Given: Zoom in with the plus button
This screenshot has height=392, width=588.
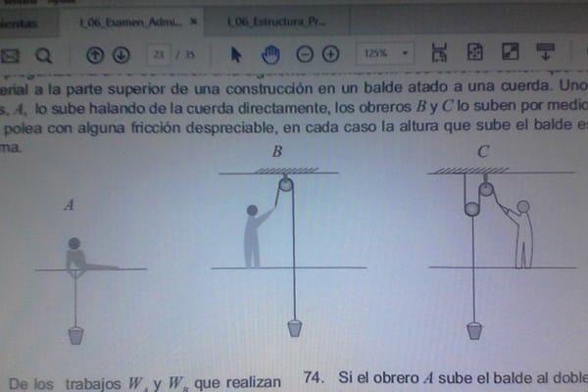Looking at the screenshot, I should 330,54.
